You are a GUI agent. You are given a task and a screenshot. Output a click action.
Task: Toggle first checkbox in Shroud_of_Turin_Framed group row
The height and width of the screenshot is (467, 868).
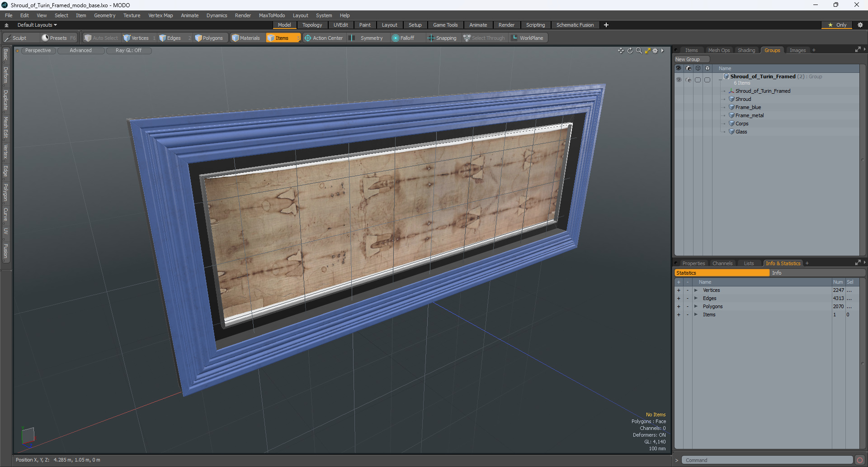click(698, 80)
